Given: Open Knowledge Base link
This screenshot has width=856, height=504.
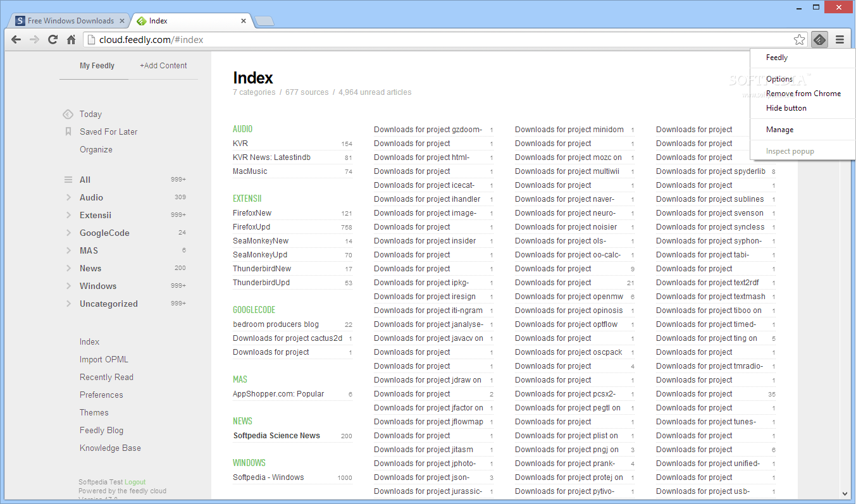Looking at the screenshot, I should tap(110, 448).
